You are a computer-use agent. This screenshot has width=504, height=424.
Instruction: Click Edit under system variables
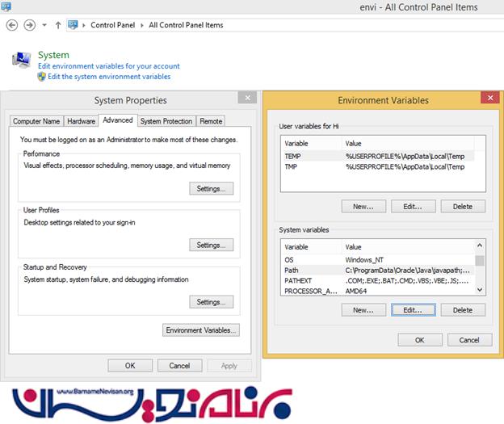pyautogui.click(x=413, y=310)
